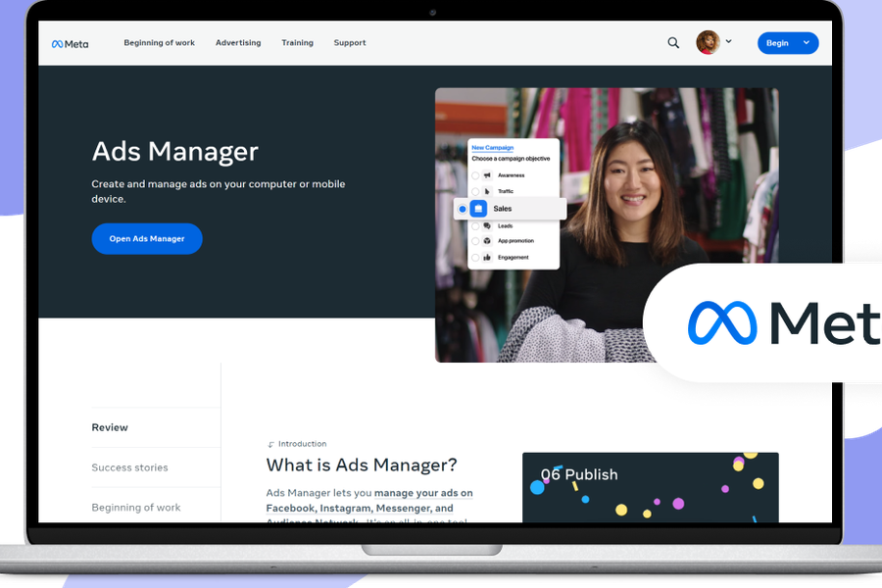This screenshot has height=588, width=882.
Task: Open the Advertising menu item
Action: 238,43
